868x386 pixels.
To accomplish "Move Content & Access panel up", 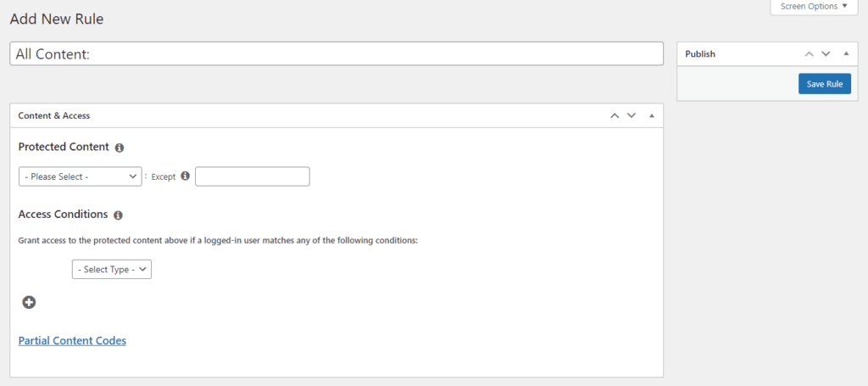I will click(615, 115).
